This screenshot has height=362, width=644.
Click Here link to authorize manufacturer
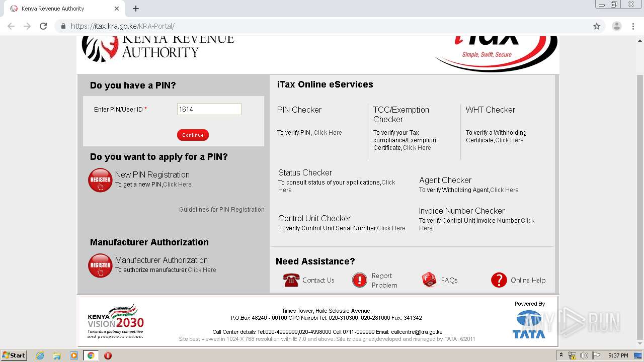point(202,270)
